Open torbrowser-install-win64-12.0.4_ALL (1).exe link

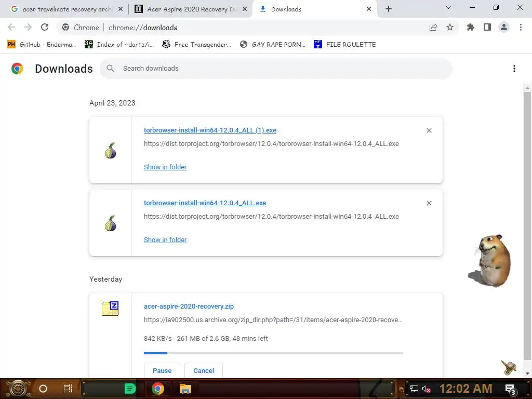pos(210,130)
